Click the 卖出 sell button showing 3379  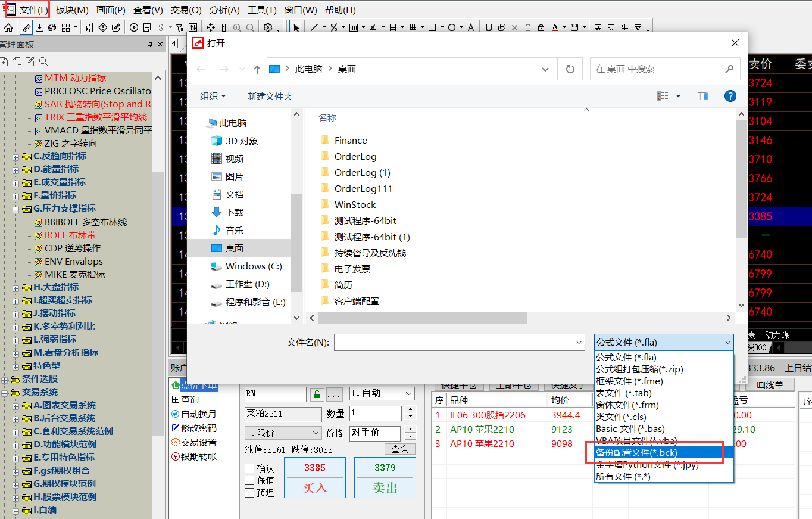pos(385,477)
